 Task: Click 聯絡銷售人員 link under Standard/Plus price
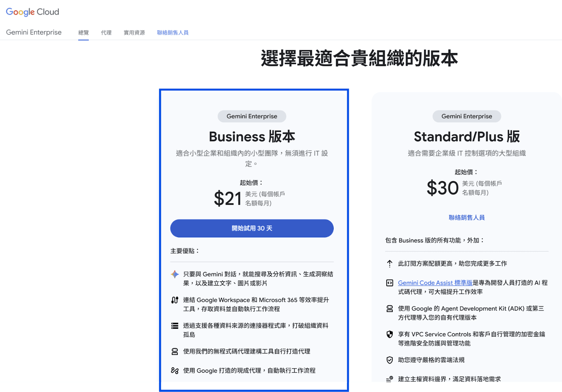coord(467,217)
